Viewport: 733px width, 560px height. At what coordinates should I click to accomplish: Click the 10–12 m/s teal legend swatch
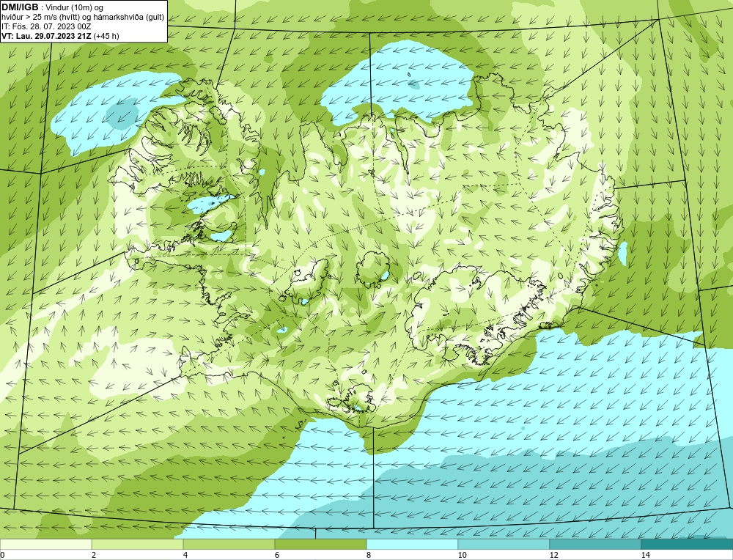pyautogui.click(x=504, y=544)
